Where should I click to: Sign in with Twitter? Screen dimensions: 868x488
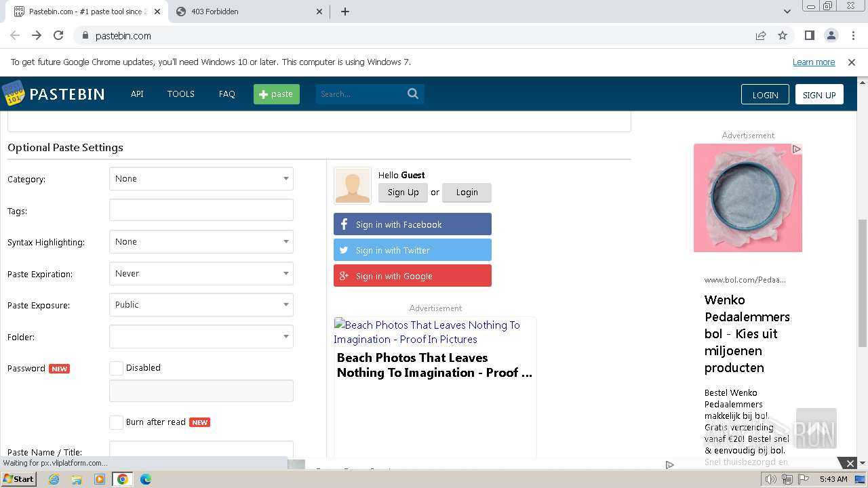click(x=412, y=250)
